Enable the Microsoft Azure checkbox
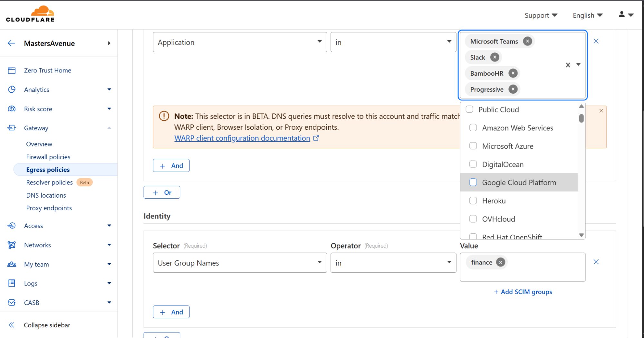Screen dimensions: 644x338 (473, 146)
